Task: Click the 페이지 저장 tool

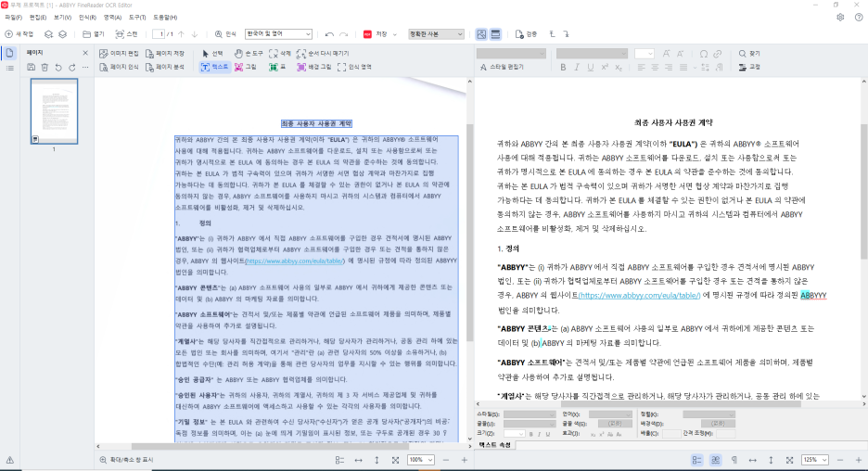Action: (x=165, y=54)
